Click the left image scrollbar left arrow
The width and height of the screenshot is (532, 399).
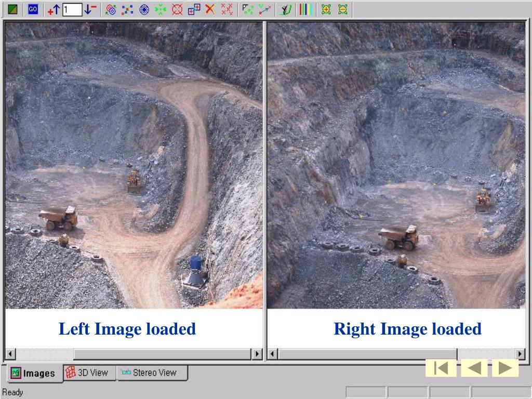pyautogui.click(x=10, y=354)
